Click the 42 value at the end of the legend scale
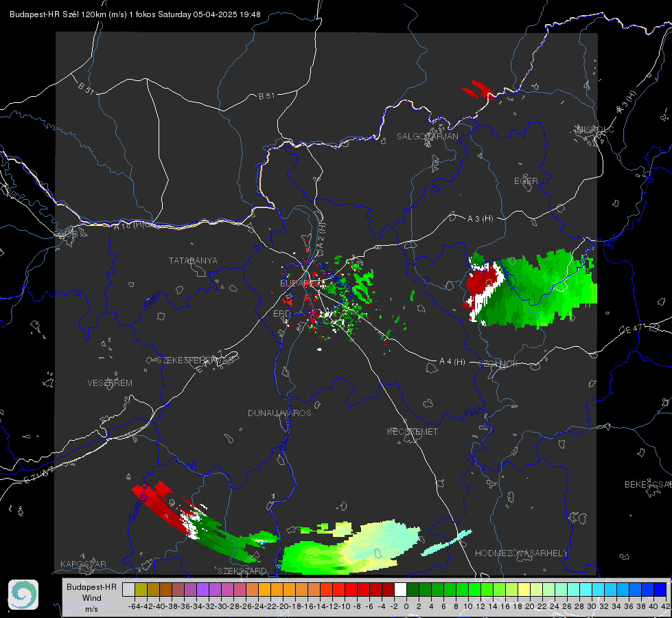Screen dimensions: 672x618 [x=666, y=606]
